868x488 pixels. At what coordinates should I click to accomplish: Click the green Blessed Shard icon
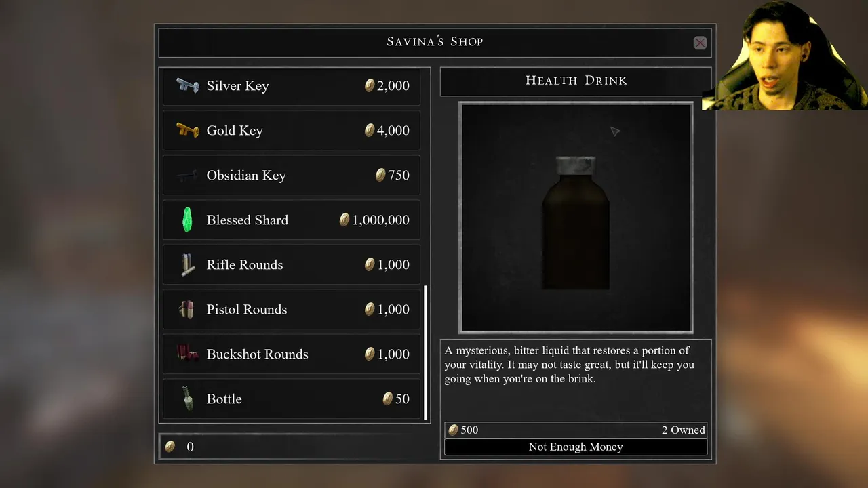tap(187, 220)
